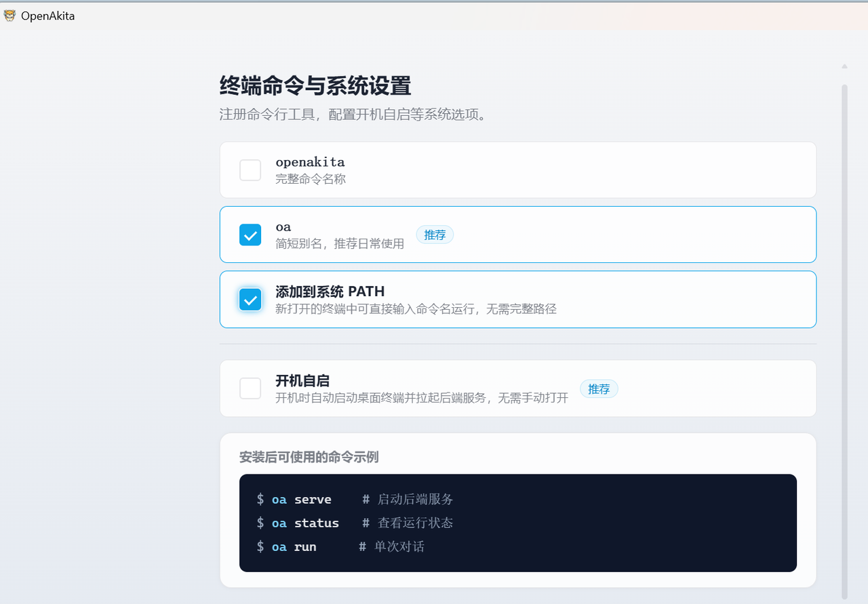Click the 开机自启 option card

click(518, 388)
